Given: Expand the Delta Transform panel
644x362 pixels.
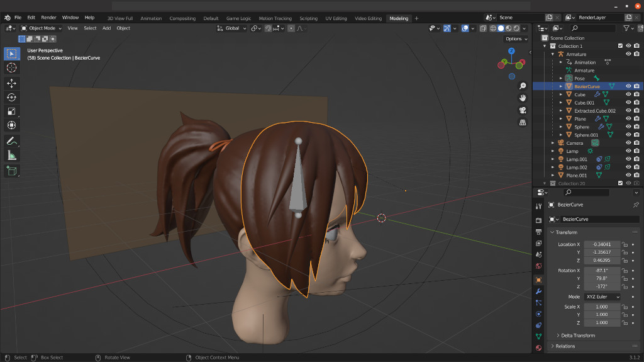Looking at the screenshot, I should click(x=577, y=336).
